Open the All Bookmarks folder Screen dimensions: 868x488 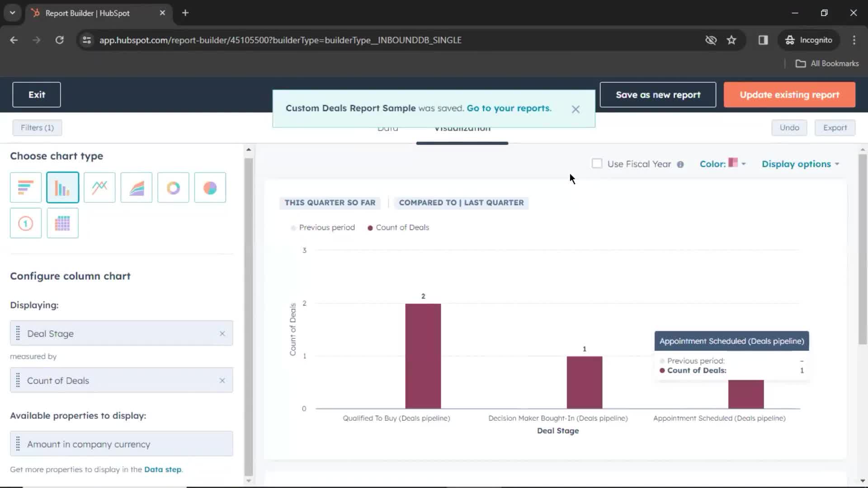827,64
